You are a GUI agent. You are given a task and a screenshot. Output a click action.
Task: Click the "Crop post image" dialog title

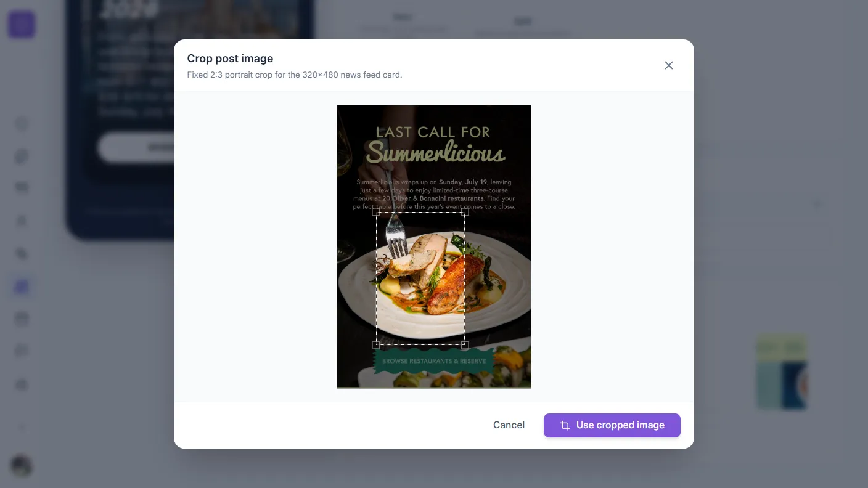[230, 59]
